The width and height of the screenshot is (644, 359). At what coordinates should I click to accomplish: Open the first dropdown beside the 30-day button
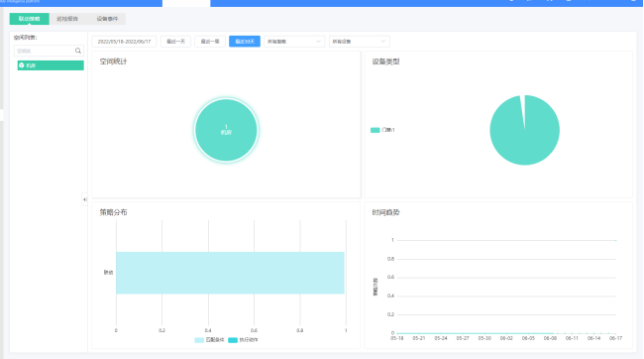point(294,42)
